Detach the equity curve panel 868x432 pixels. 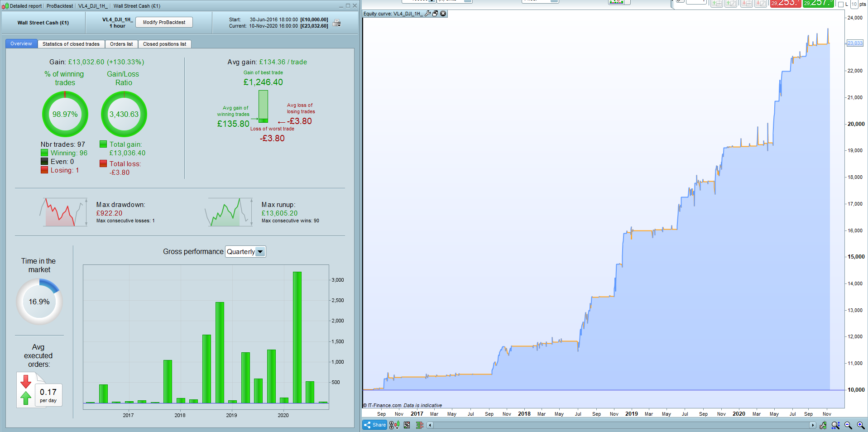pyautogui.click(x=435, y=14)
